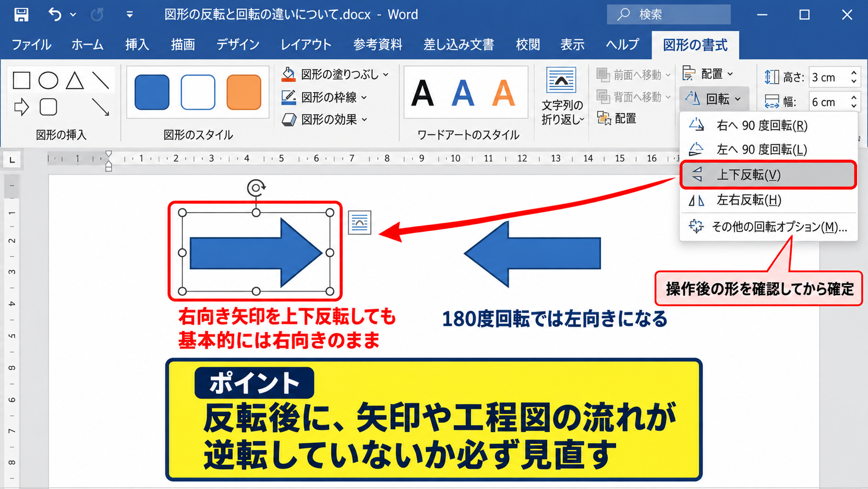
Task: Click the Undo arrow icon
Action: point(55,15)
